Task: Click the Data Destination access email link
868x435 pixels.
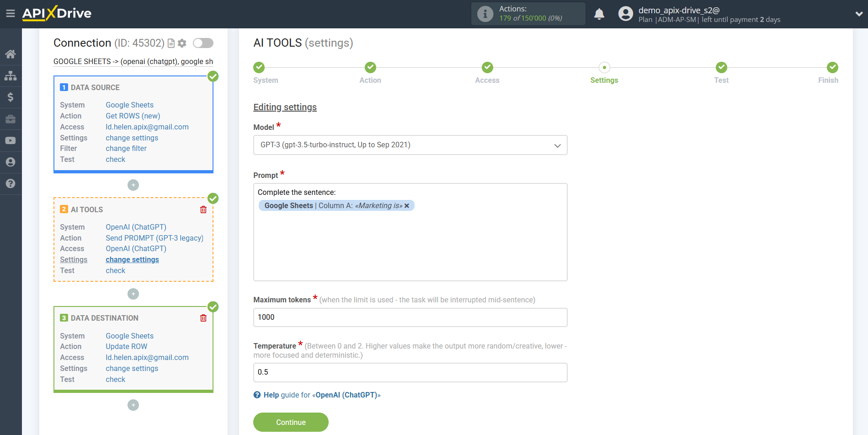Action: click(147, 357)
